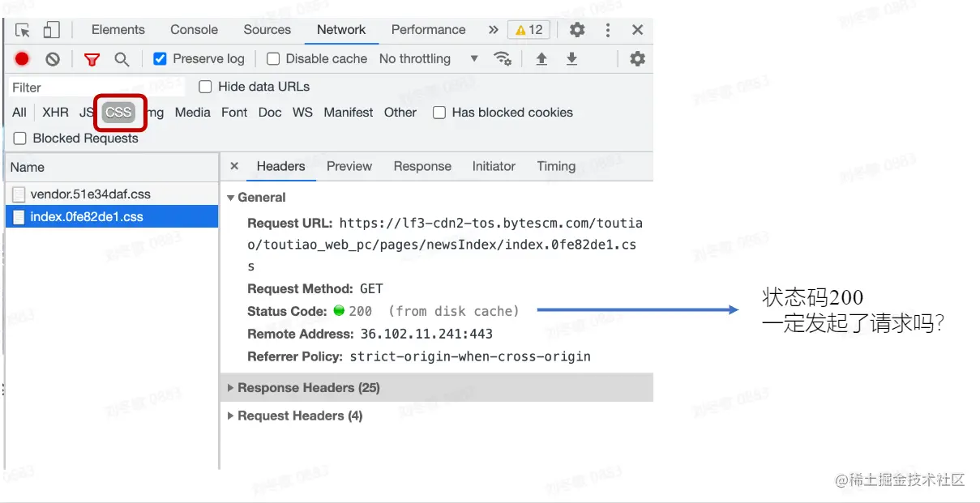Click the export HAR download icon
Viewport: 980px width, 503px height.
[x=571, y=58]
